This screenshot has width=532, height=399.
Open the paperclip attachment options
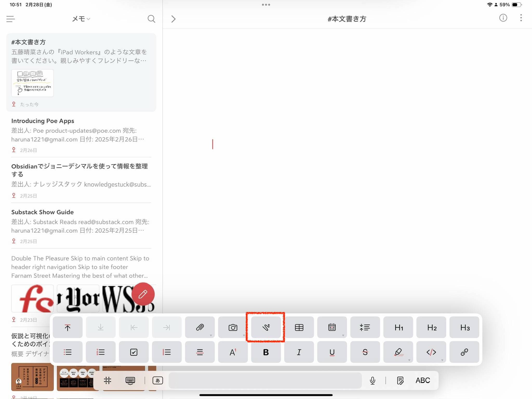(200, 327)
